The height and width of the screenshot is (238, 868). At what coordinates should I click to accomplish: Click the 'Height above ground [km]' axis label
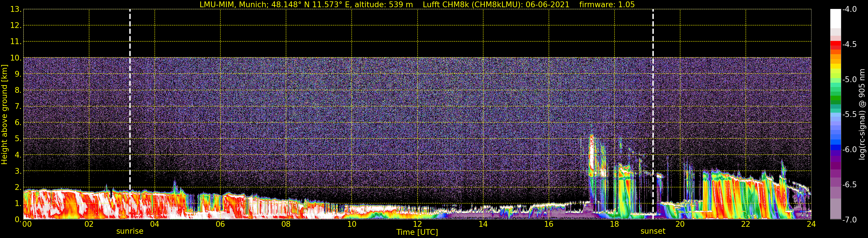pos(4,115)
